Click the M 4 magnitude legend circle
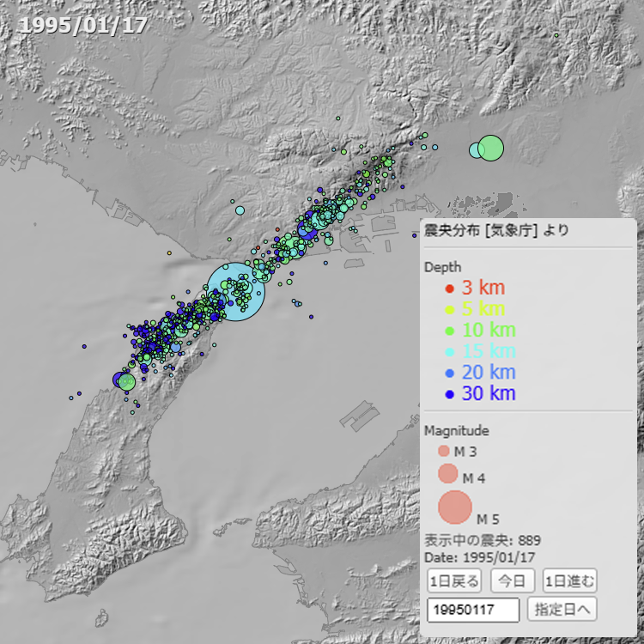 448,473
